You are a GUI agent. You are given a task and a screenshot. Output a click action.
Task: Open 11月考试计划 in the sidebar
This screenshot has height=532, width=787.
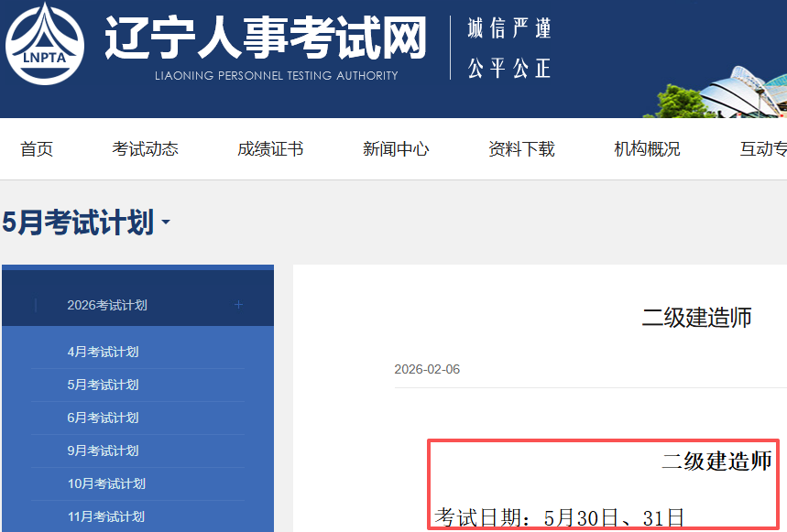point(106,516)
